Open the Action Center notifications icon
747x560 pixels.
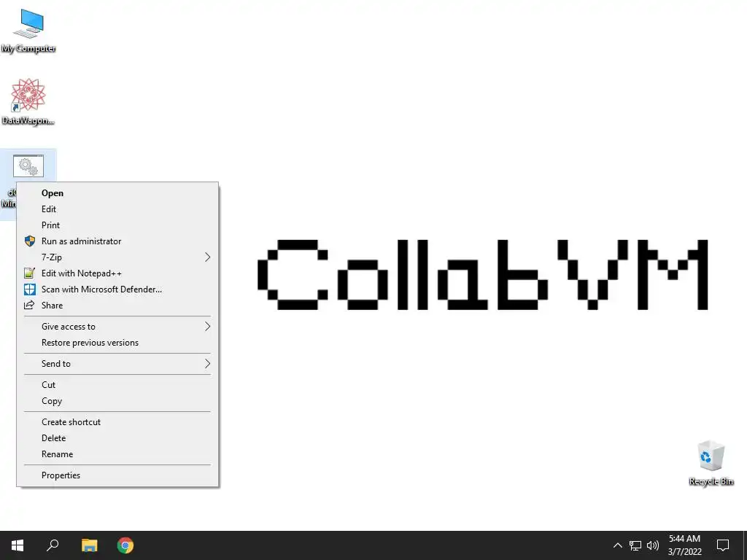[x=723, y=545]
